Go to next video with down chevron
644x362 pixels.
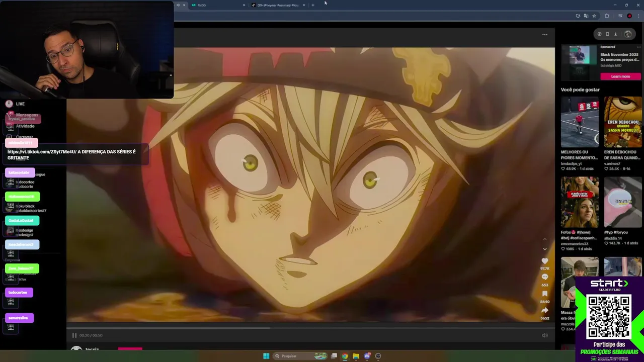pos(544,249)
